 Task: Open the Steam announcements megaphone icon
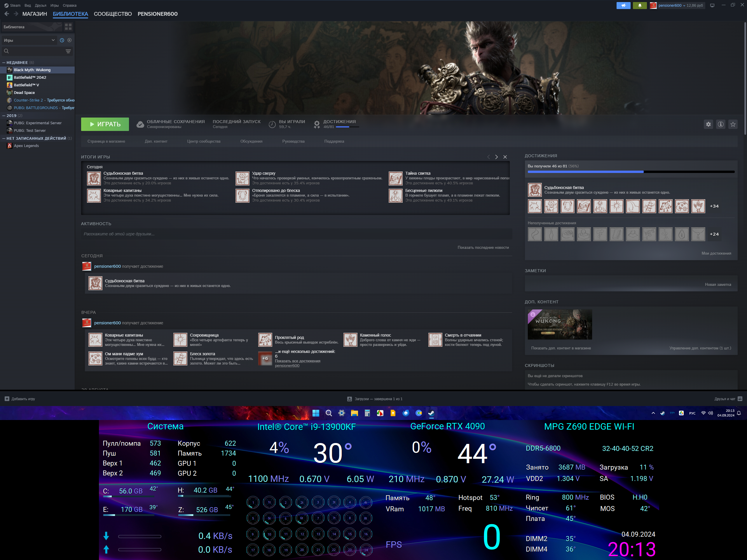[x=623, y=6]
